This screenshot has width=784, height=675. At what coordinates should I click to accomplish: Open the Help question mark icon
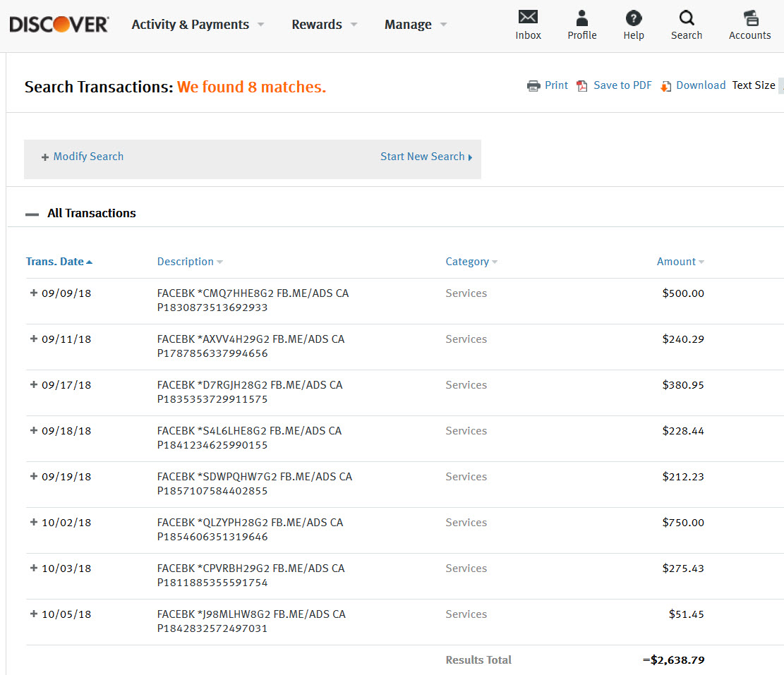tap(634, 18)
